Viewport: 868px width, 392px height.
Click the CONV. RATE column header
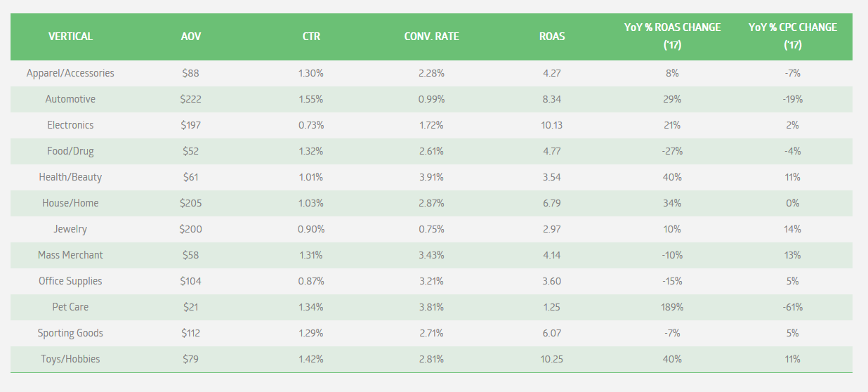(x=431, y=37)
